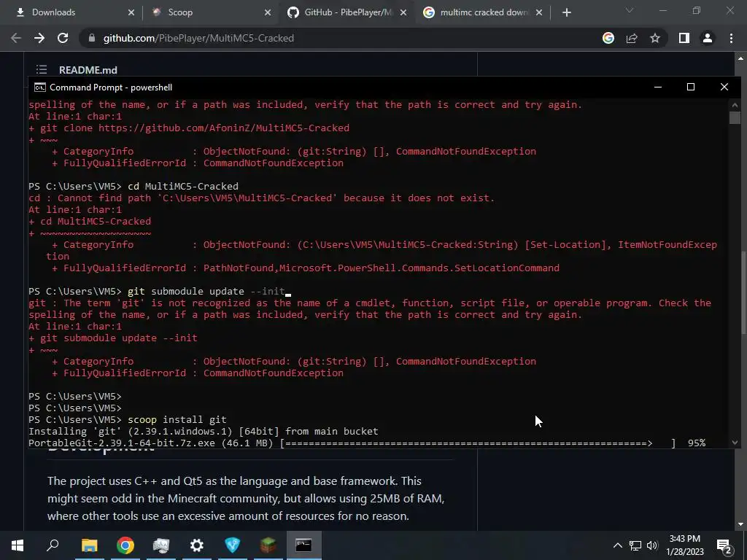The width and height of the screenshot is (747, 560).
Task: Open File Explorer from taskbar
Action: pyautogui.click(x=89, y=545)
